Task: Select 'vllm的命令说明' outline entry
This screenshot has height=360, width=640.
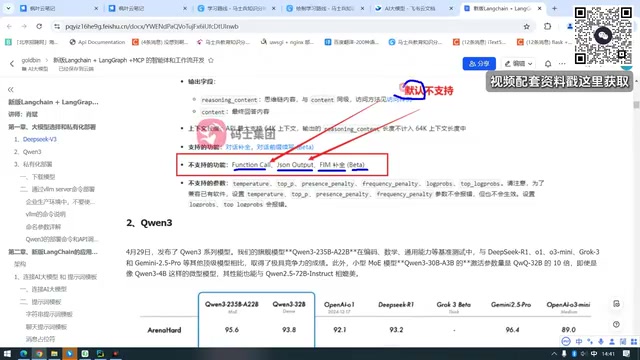Action: 45,214
